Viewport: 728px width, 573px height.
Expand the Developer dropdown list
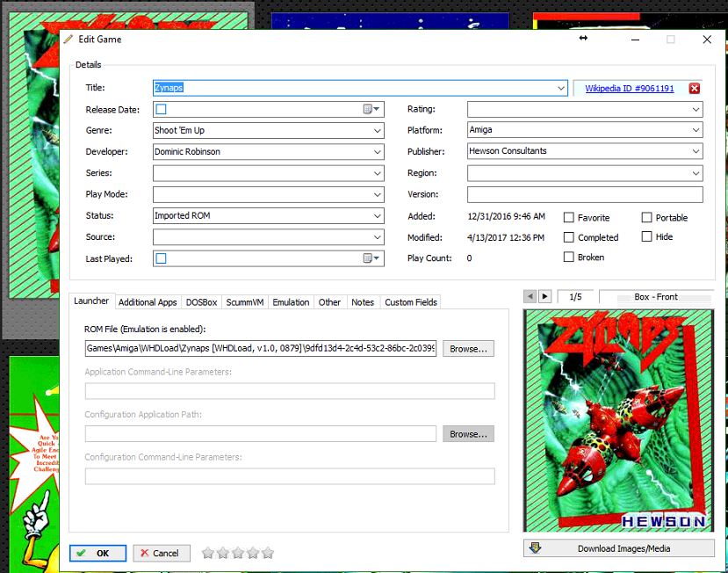click(x=378, y=152)
